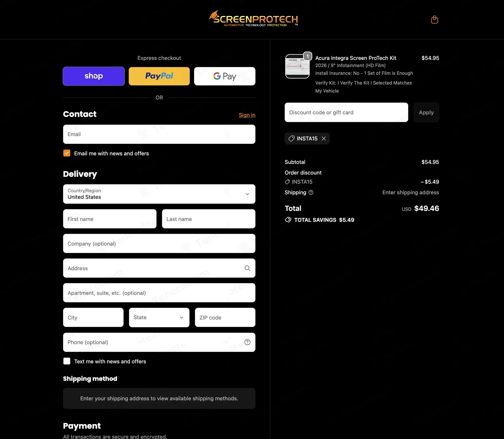Image resolution: width=504 pixels, height=439 pixels.
Task: Focus the ZIP code field
Action: (225, 318)
